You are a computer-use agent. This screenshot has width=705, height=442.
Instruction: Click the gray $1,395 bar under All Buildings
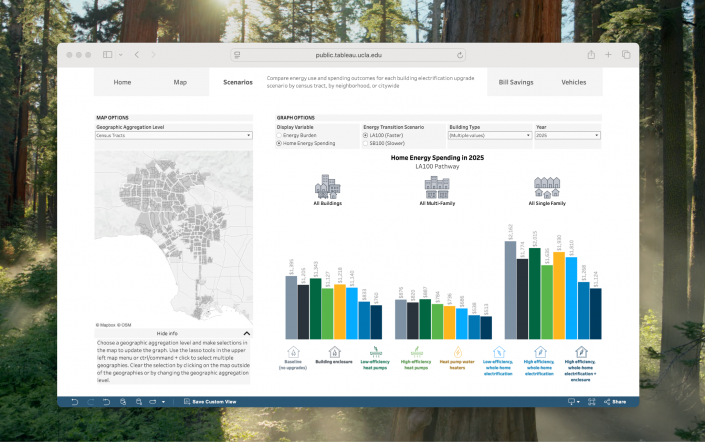pyautogui.click(x=291, y=308)
